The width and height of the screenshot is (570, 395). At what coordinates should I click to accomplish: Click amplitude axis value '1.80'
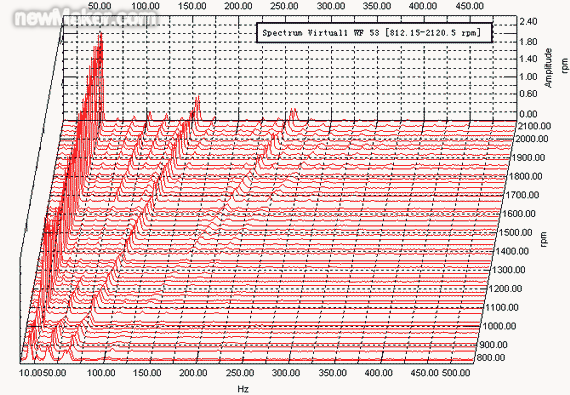[x=528, y=42]
